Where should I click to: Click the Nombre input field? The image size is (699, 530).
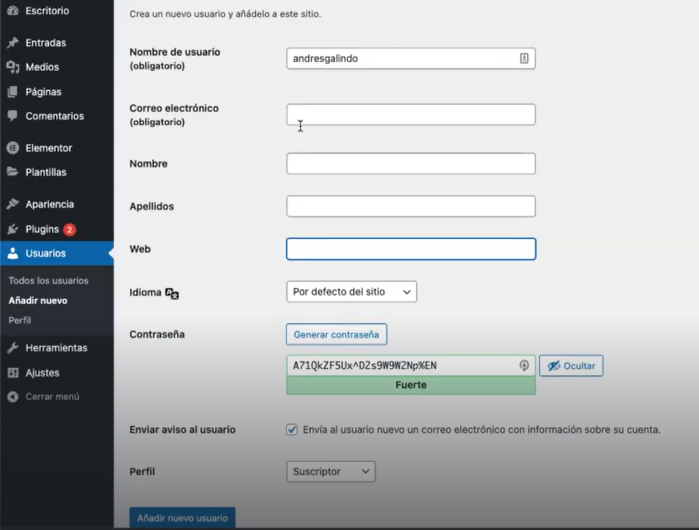click(x=411, y=164)
